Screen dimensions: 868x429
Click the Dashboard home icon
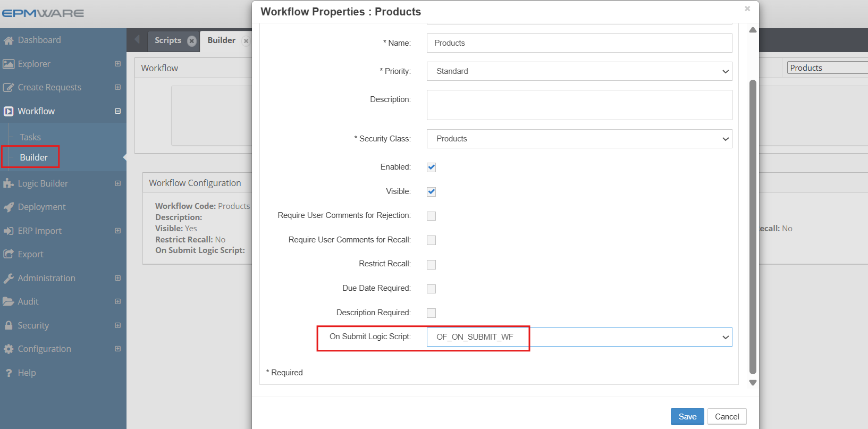tap(9, 40)
